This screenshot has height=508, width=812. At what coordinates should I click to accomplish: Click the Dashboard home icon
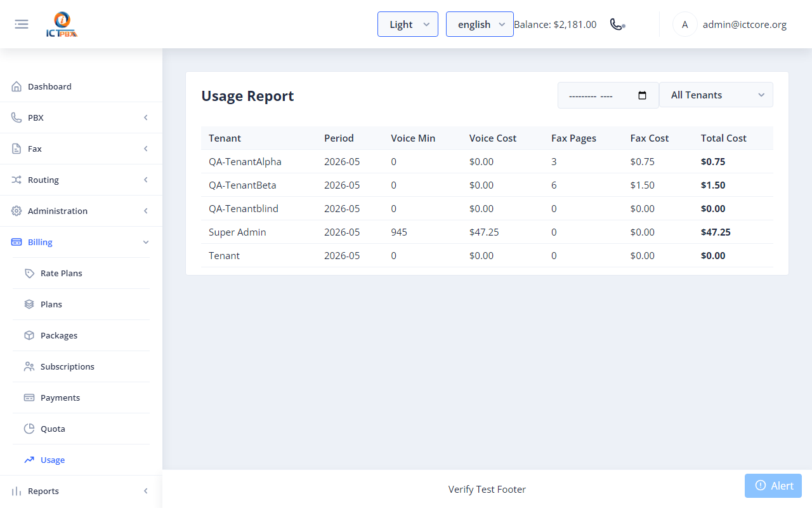point(16,86)
